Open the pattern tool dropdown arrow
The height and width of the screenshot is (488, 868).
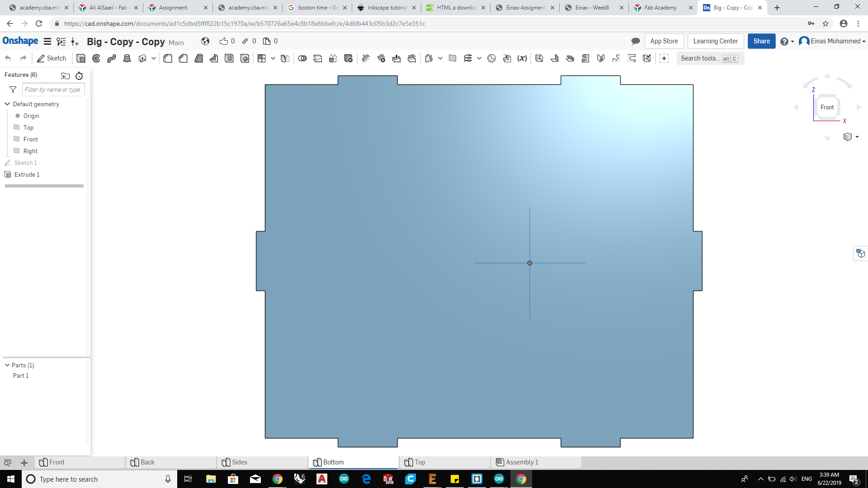[273, 58]
